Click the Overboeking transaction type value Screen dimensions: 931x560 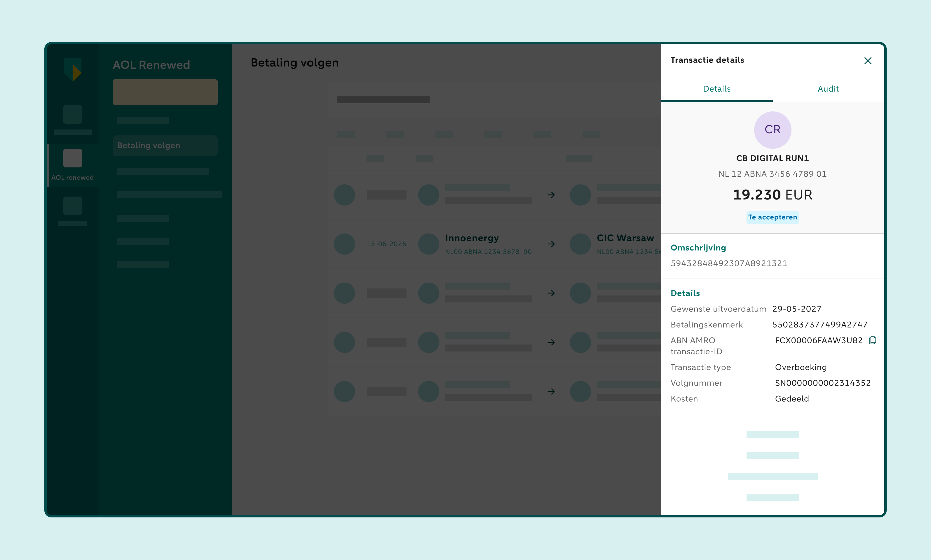point(801,367)
